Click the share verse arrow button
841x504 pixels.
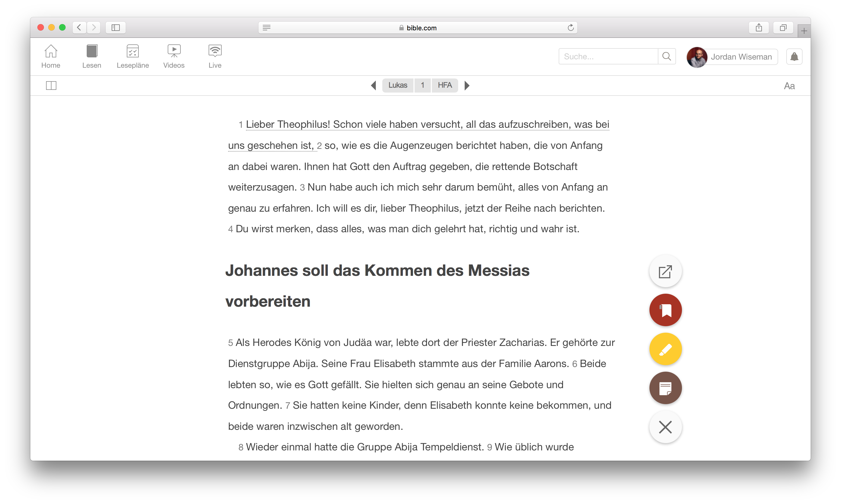coord(665,271)
